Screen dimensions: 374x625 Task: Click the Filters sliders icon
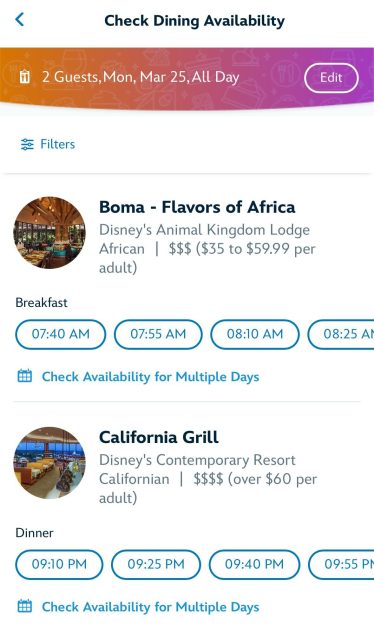coord(27,144)
